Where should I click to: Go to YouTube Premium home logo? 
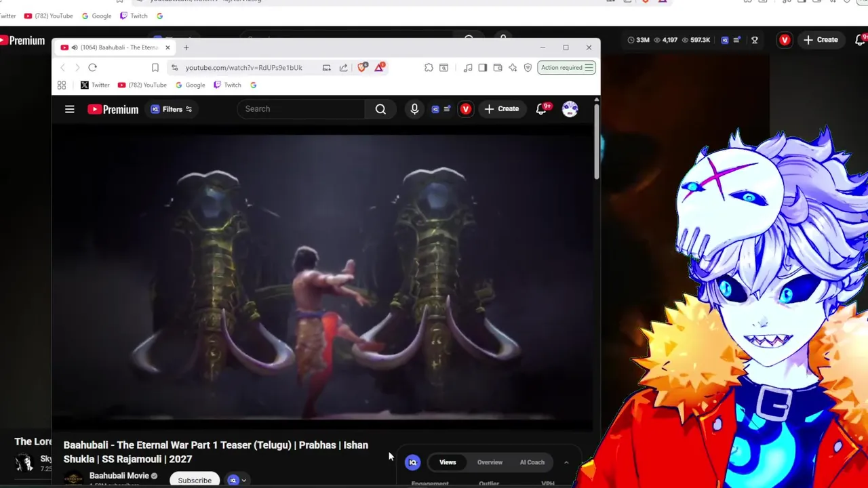point(113,109)
